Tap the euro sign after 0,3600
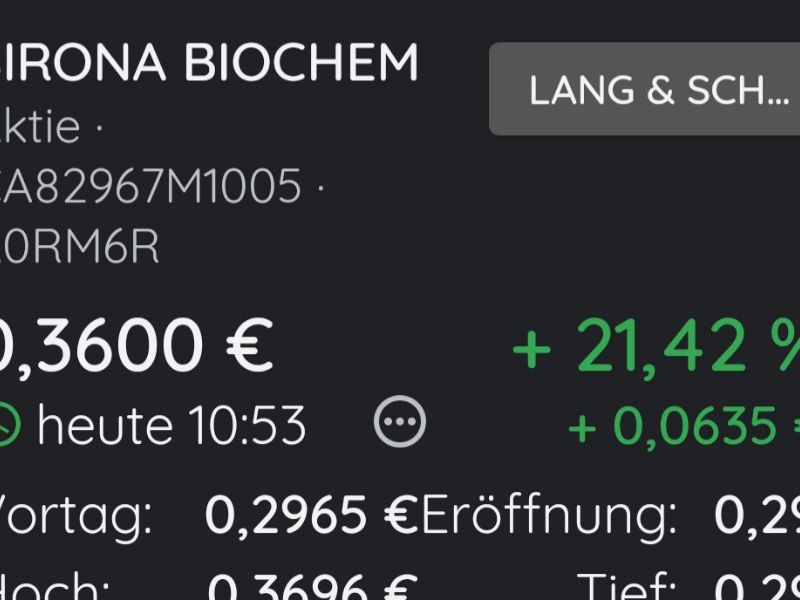The height and width of the screenshot is (600, 800). tap(249, 344)
